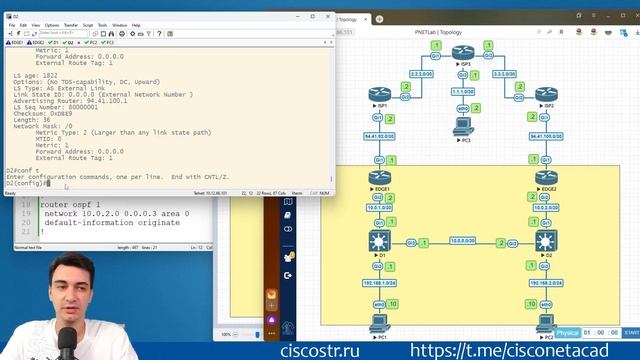Open the Transfer menu in SecureCRT
This screenshot has width=640, height=360.
71,25
